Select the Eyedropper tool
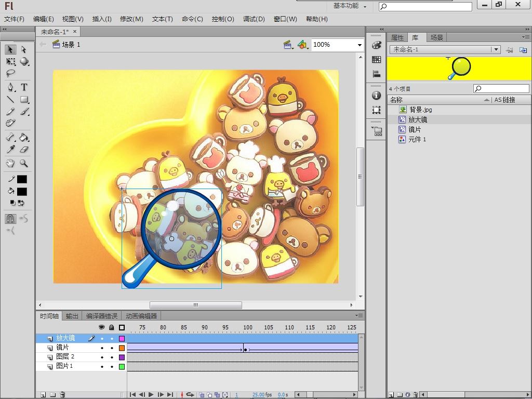Image resolution: width=532 pixels, height=399 pixels. tap(10, 149)
